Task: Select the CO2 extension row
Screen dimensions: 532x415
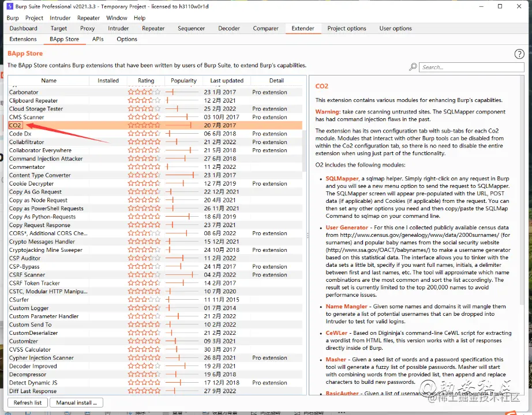Action: pos(155,126)
